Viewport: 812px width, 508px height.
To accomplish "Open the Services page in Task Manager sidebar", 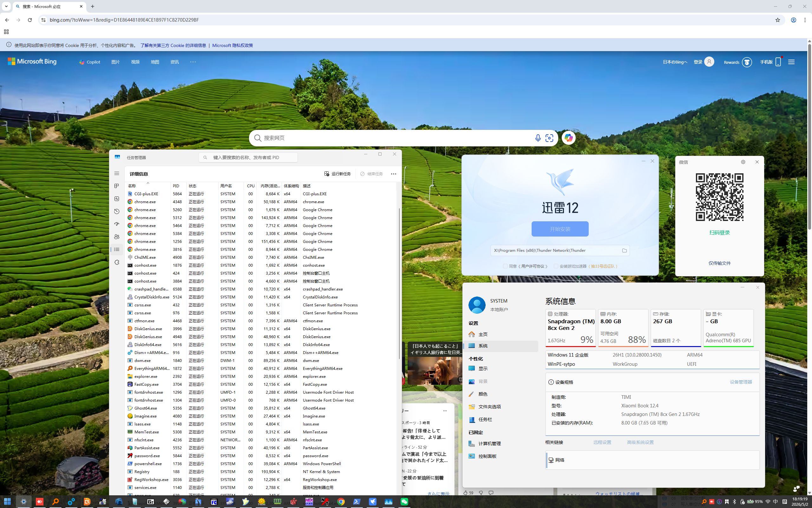I will (116, 262).
